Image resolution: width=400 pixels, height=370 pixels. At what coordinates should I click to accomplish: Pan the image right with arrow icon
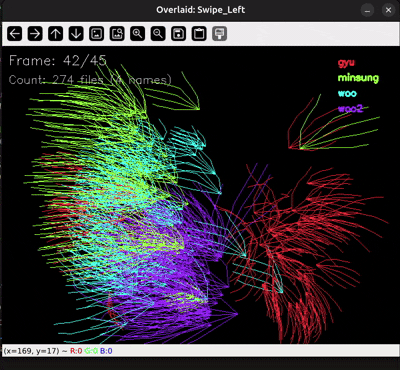[35, 34]
